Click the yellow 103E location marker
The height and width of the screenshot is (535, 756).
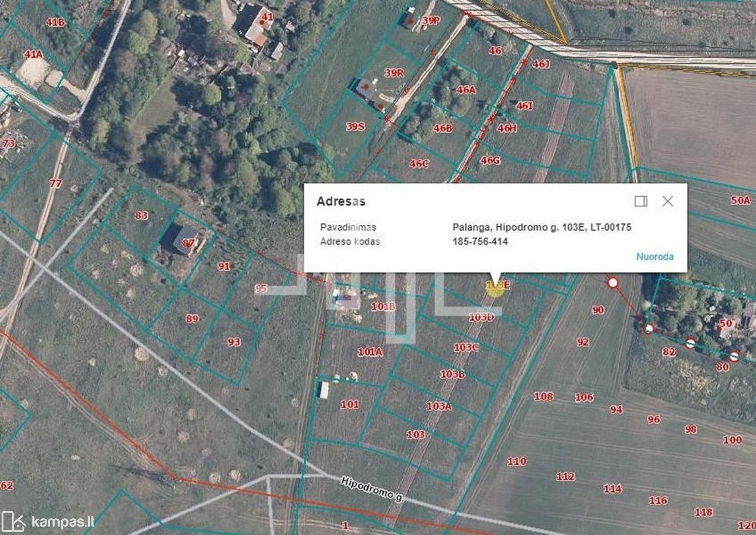point(495,288)
